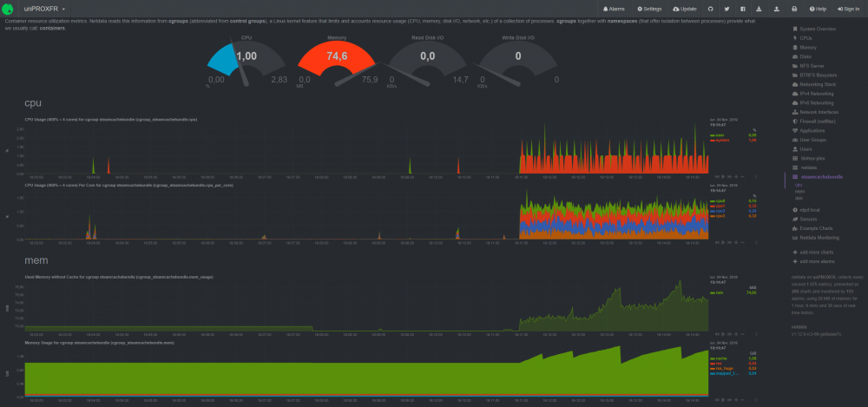The height and width of the screenshot is (407, 868).
Task: Toggle cpu0 dimension in Per Core legend
Action: [718, 201]
